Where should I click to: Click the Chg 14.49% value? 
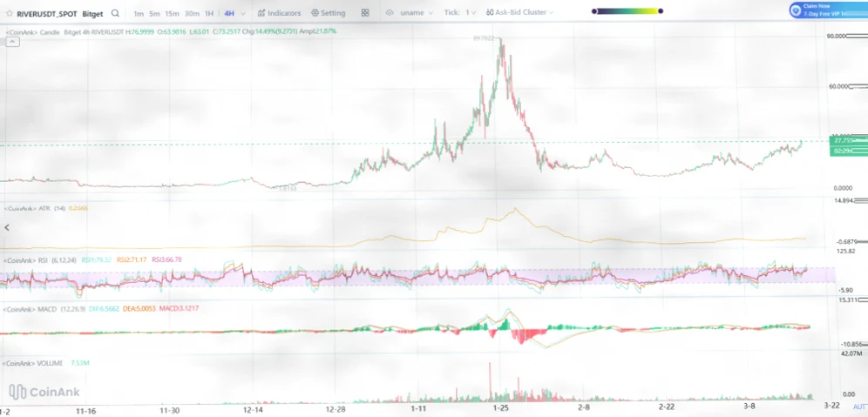coord(270,31)
